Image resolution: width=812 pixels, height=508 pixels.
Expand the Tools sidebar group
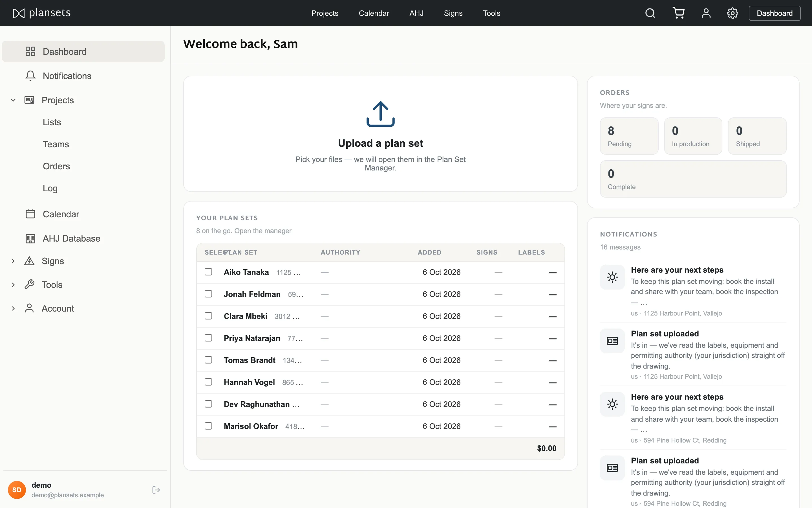pos(13,284)
